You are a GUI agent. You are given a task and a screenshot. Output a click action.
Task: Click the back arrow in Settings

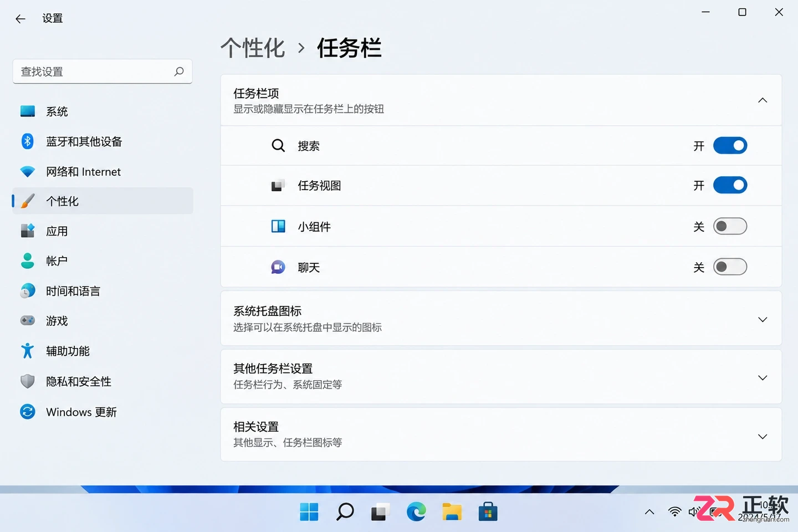point(21,19)
